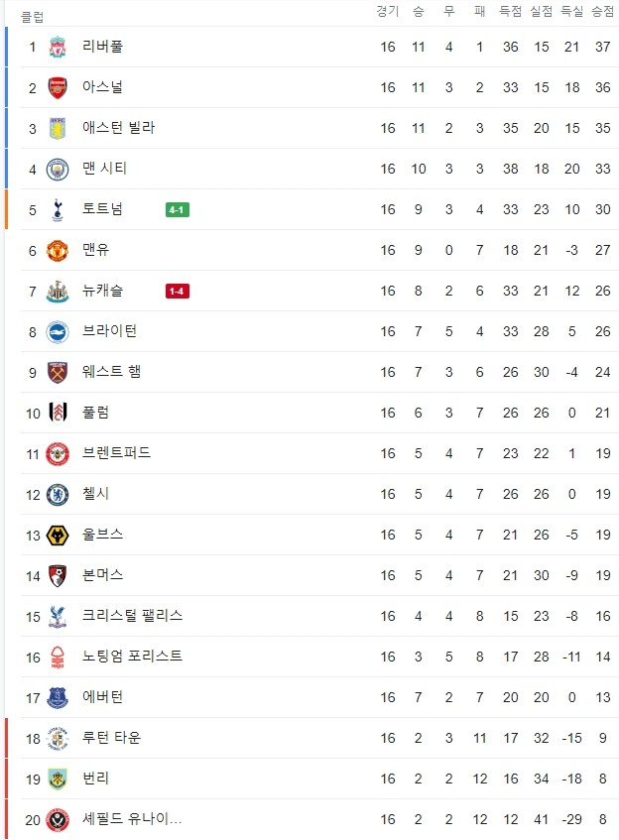The image size is (619, 840).
Task: Click the Newcastle crest icon
Action: coord(58,292)
